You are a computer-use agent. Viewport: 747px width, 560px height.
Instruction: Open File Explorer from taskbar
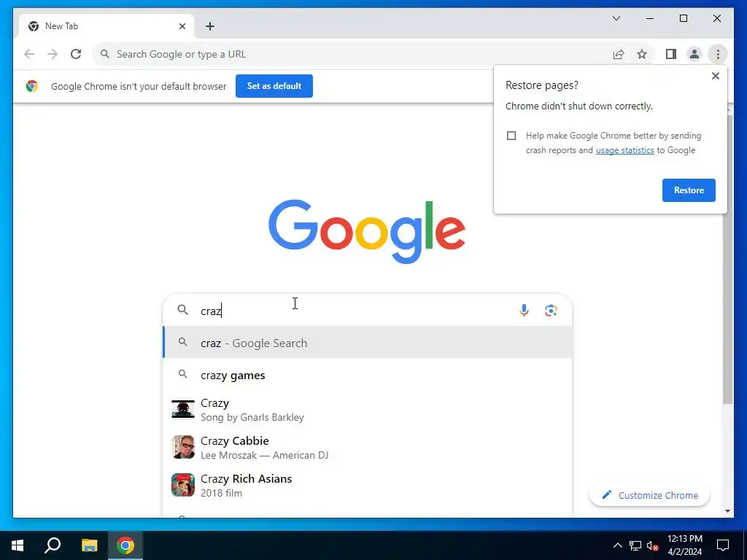coord(89,545)
